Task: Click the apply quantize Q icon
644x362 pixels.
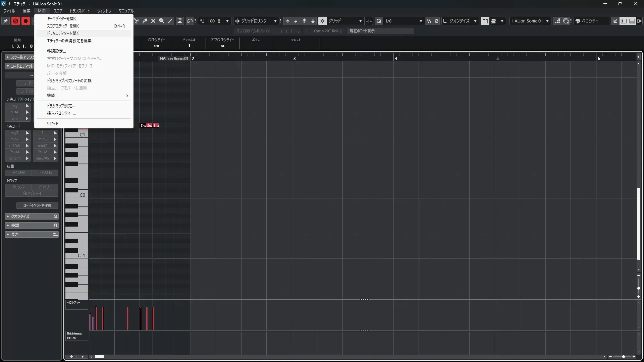Action: point(379,21)
